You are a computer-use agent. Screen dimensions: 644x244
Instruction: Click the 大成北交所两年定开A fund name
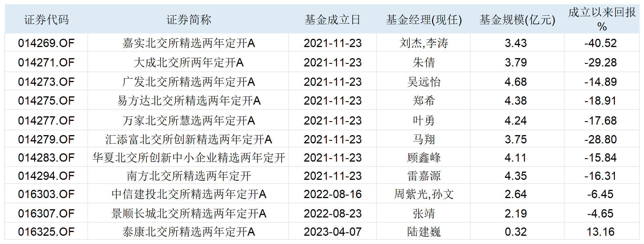[x=189, y=62]
